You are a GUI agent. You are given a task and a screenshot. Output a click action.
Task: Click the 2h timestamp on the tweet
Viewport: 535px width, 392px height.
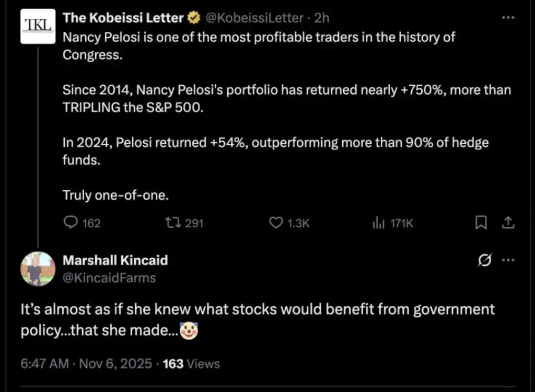pos(322,18)
